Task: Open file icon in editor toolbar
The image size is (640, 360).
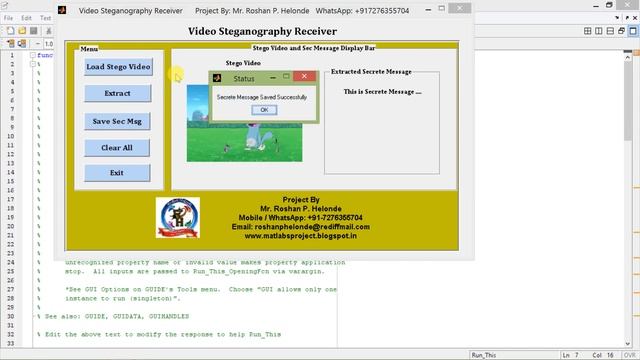Action: [x=22, y=31]
